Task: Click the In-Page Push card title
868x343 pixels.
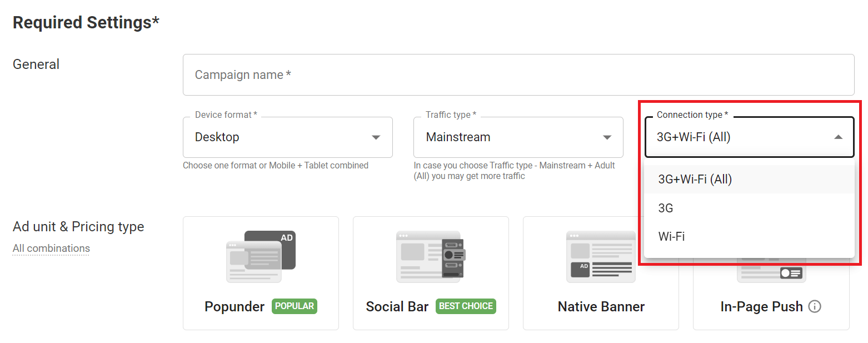Action: [x=761, y=307]
